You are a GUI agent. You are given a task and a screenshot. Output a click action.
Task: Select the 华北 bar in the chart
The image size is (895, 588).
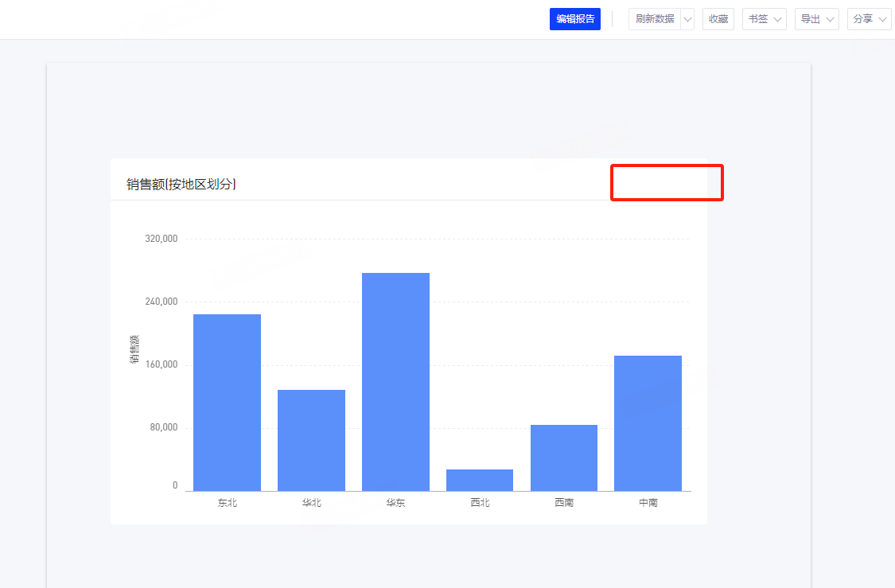pos(311,439)
